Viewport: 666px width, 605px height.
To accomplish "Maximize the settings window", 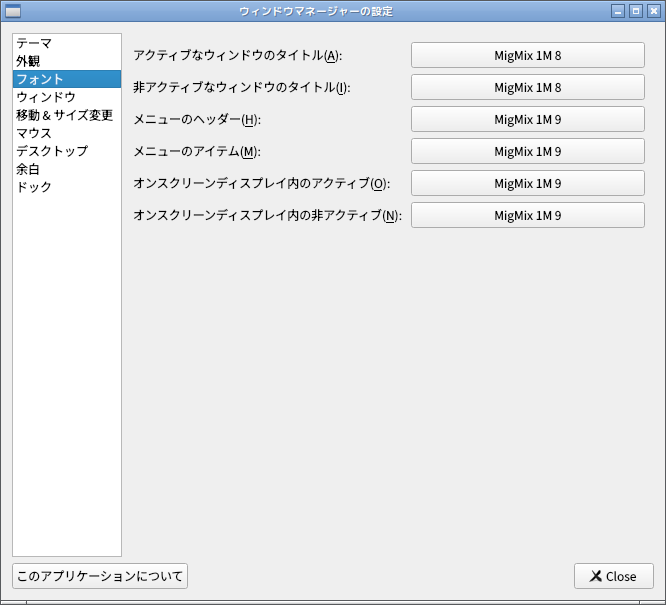I will coord(636,11).
